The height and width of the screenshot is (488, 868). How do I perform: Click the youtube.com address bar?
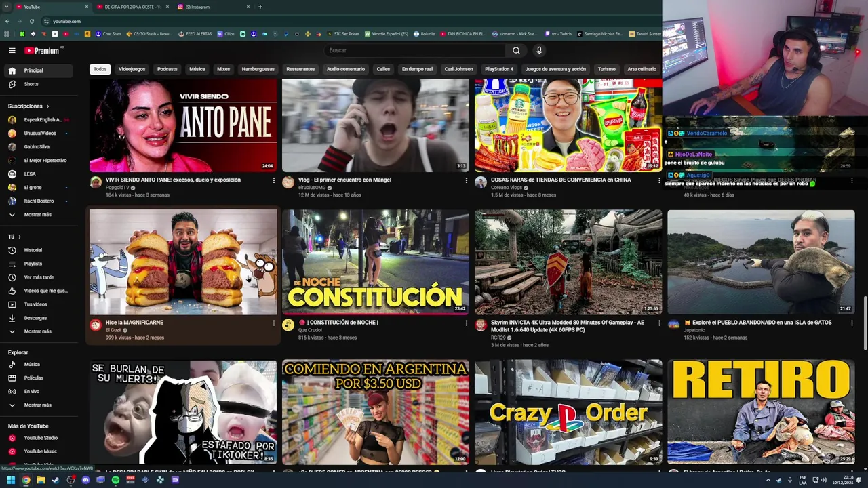pos(339,21)
